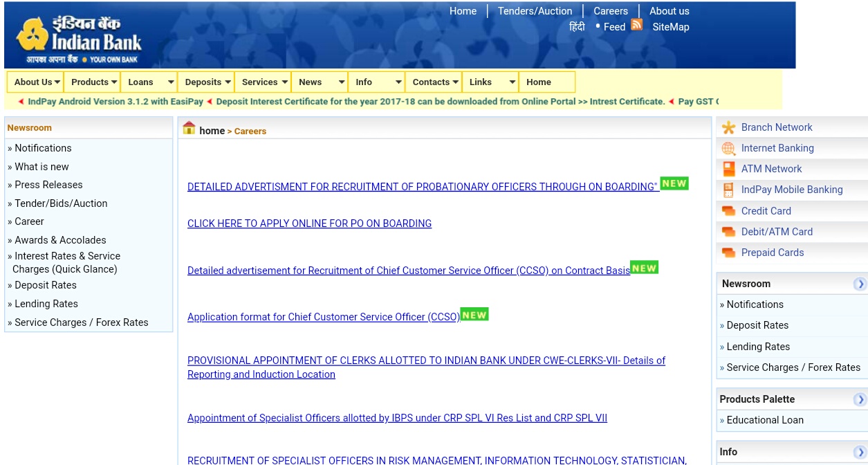
Task: Click the Prepaid Cards icon
Action: coord(728,253)
